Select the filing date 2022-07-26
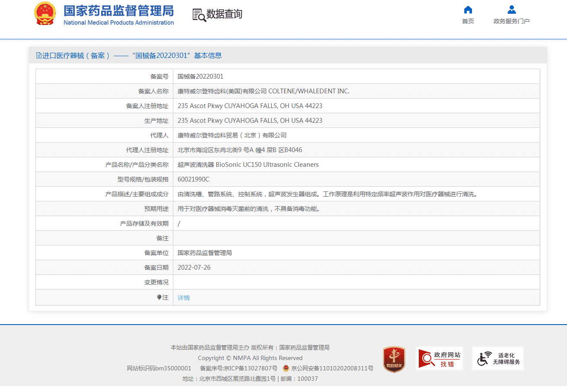567x392 pixels. click(x=194, y=268)
